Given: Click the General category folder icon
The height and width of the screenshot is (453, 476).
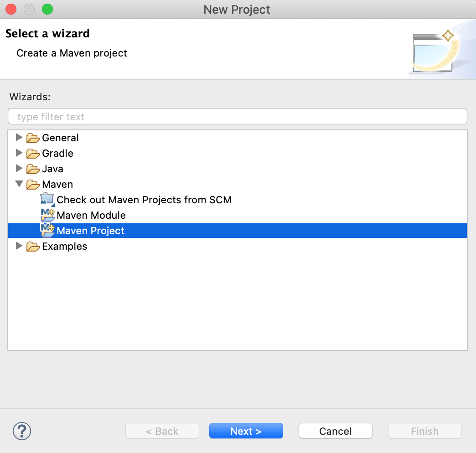Looking at the screenshot, I should [33, 138].
